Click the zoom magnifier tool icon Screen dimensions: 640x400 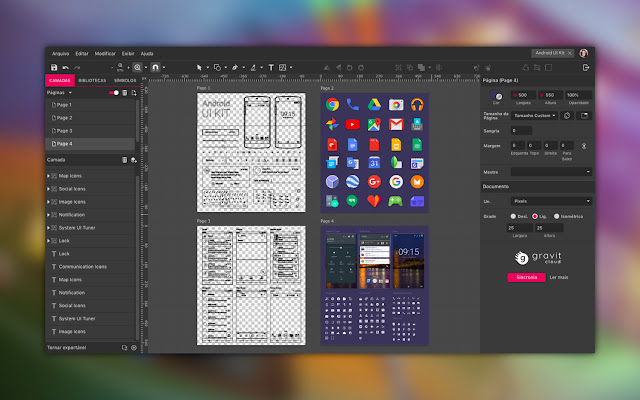(138, 67)
